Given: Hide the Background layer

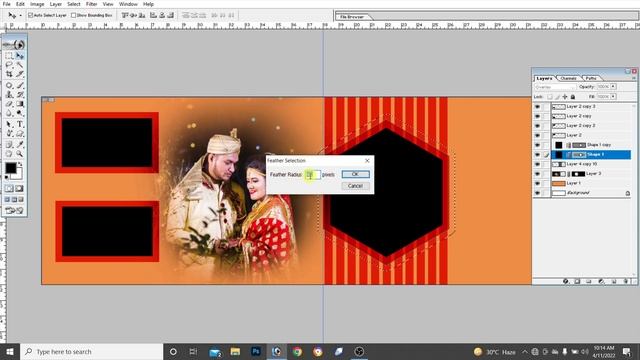Looking at the screenshot, I should pos(538,193).
